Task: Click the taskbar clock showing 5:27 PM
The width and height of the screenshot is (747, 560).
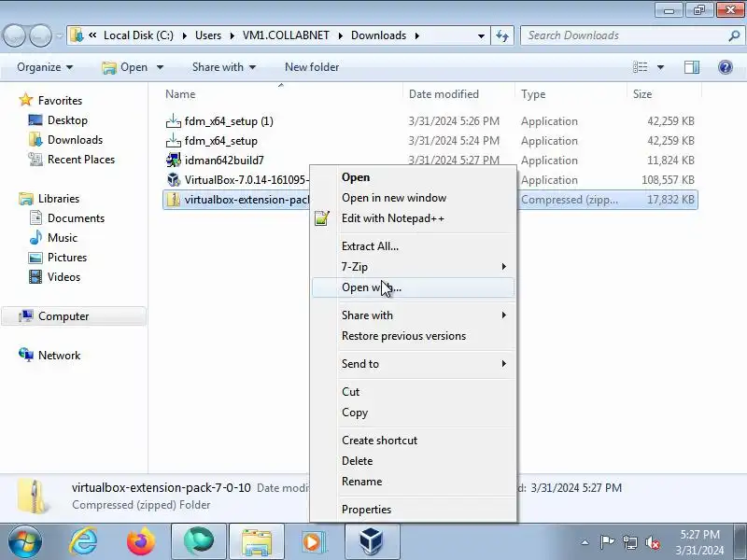Action: [699, 542]
